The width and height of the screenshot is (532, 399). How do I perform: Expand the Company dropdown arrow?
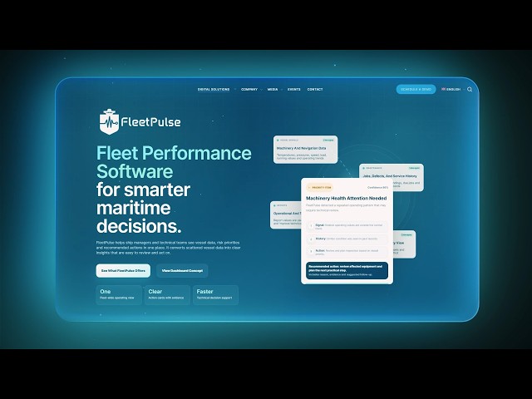tap(261, 90)
